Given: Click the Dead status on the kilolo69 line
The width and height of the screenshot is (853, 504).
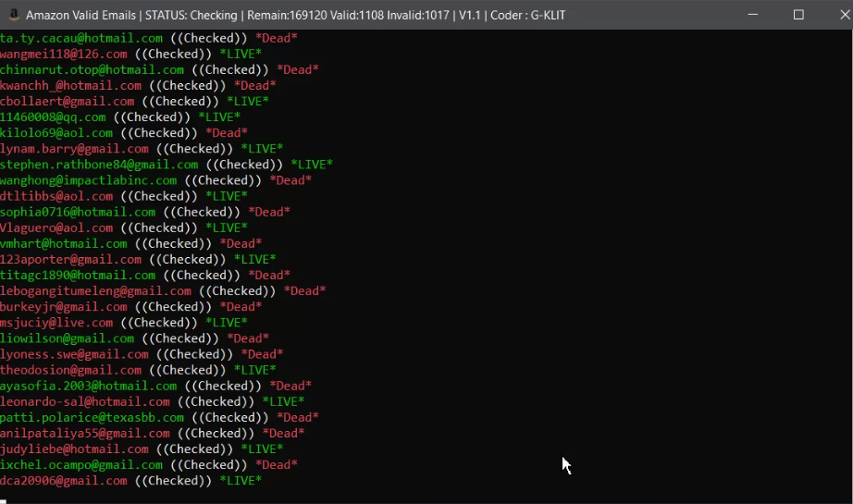Looking at the screenshot, I should [x=226, y=133].
